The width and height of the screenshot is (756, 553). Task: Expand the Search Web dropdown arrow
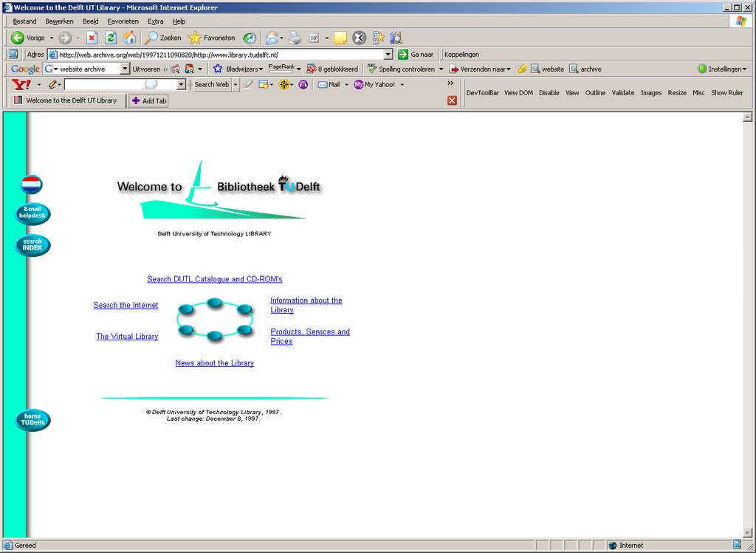click(236, 85)
